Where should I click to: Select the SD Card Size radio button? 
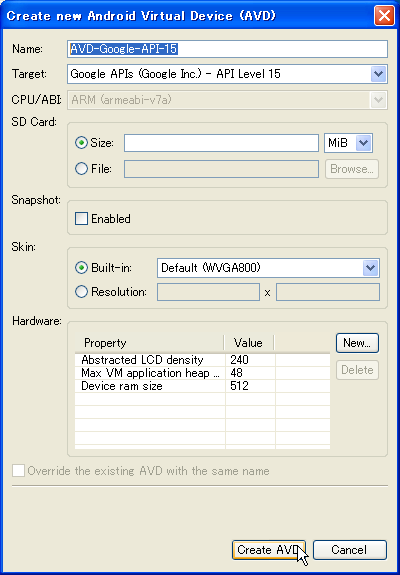pos(81,143)
